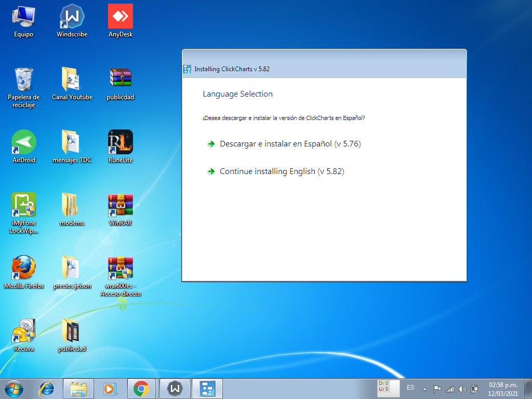
Task: Click the Language Selection heading
Action: tap(237, 94)
